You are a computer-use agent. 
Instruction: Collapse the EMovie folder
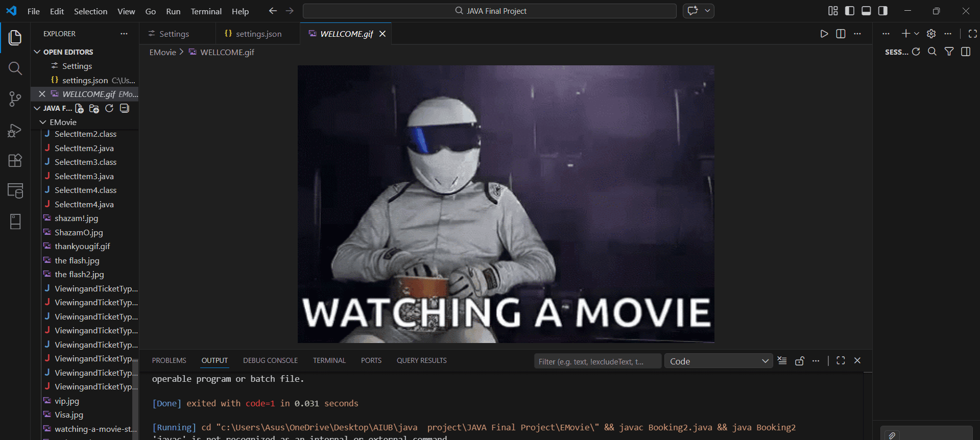click(58, 122)
